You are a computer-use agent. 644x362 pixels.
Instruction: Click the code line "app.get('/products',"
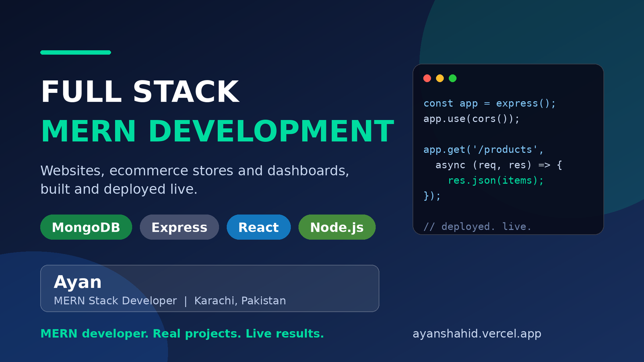point(483,150)
